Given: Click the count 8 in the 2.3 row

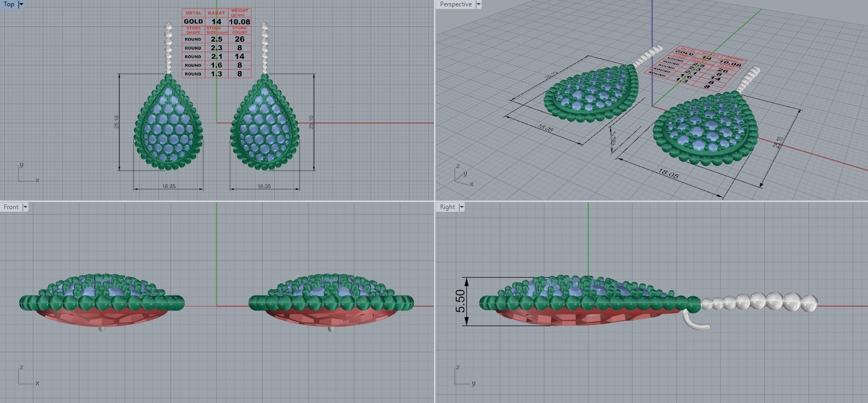Looking at the screenshot, I should click(x=240, y=48).
